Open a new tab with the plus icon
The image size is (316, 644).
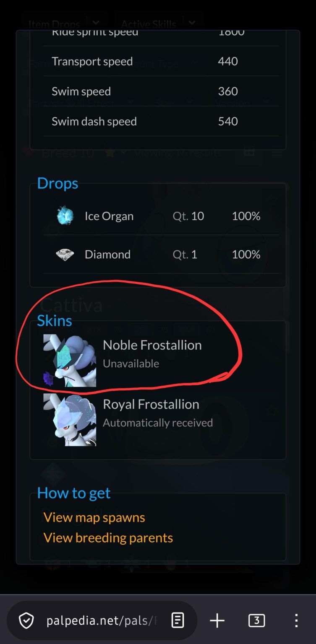pos(217,621)
